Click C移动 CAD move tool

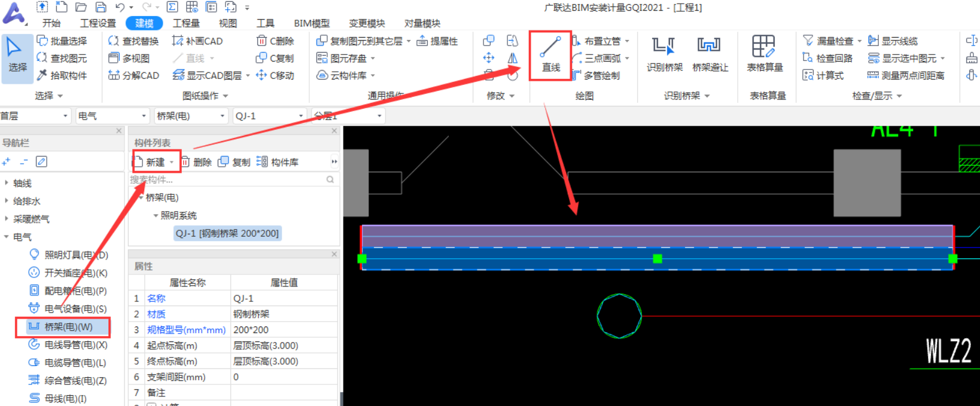click(275, 75)
